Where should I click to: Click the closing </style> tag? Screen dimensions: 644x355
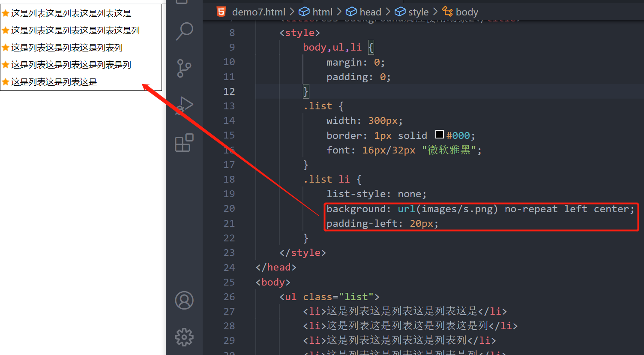[303, 253]
